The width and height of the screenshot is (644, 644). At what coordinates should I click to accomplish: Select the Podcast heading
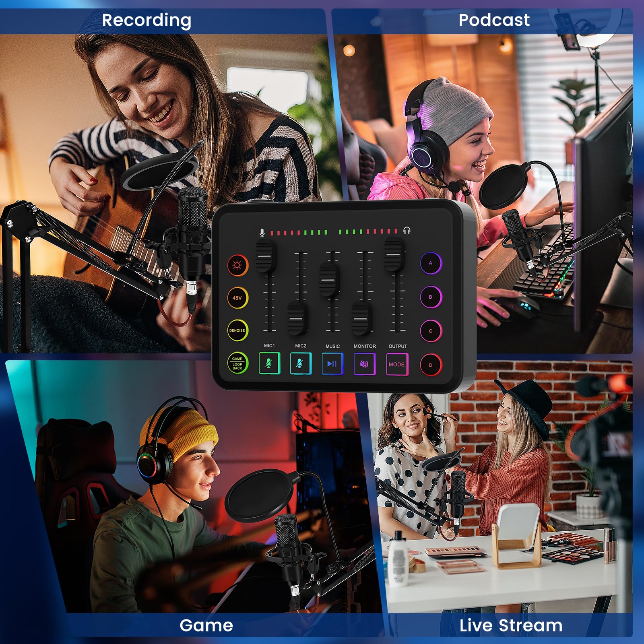click(x=494, y=20)
